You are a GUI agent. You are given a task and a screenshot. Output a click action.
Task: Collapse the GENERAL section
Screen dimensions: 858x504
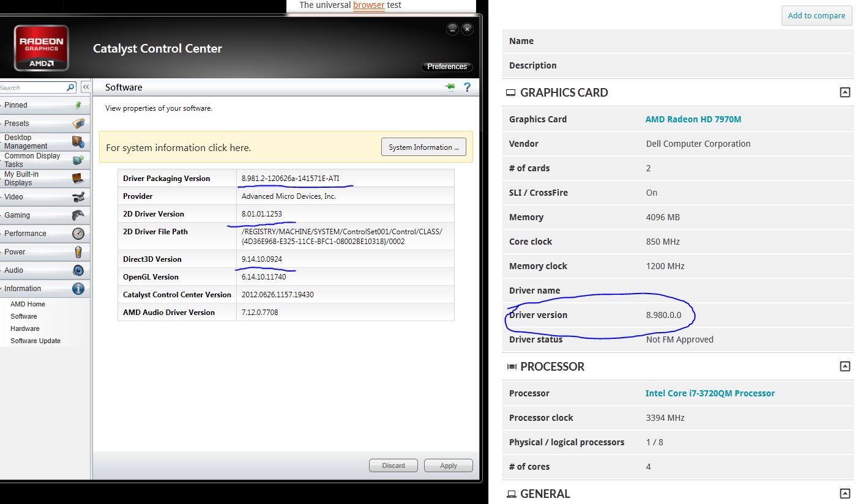pyautogui.click(x=845, y=494)
